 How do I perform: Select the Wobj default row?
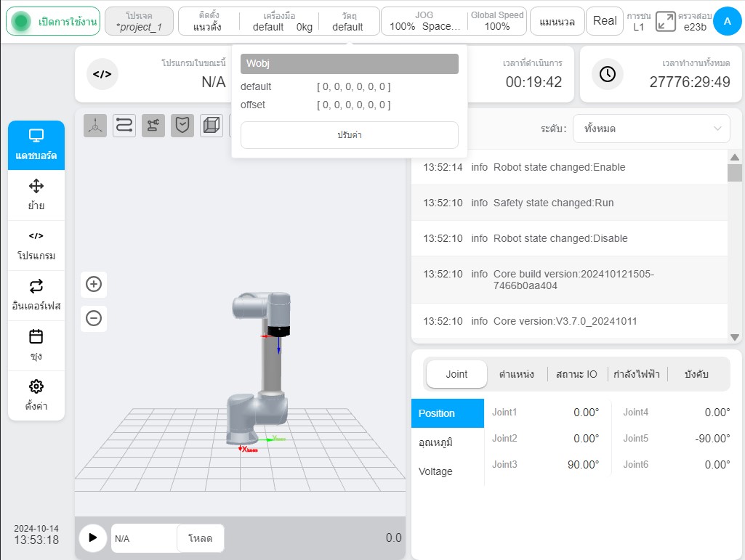(349, 86)
